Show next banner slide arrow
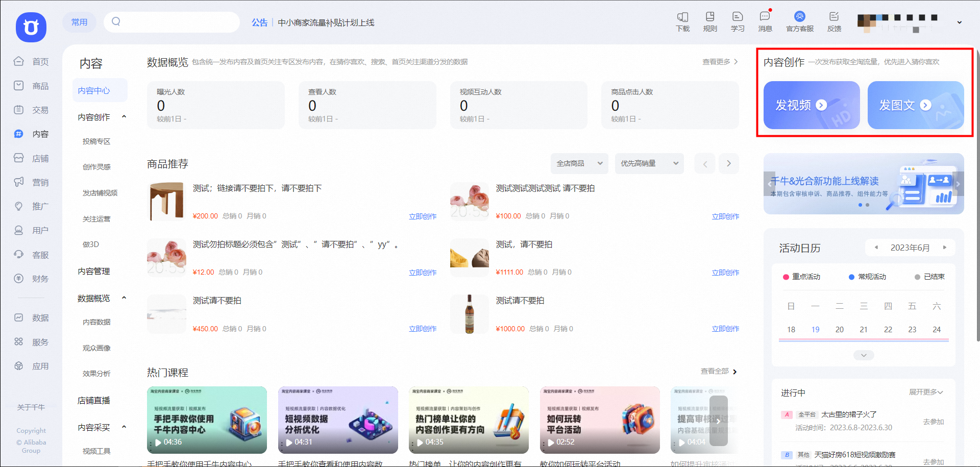 pos(958,184)
